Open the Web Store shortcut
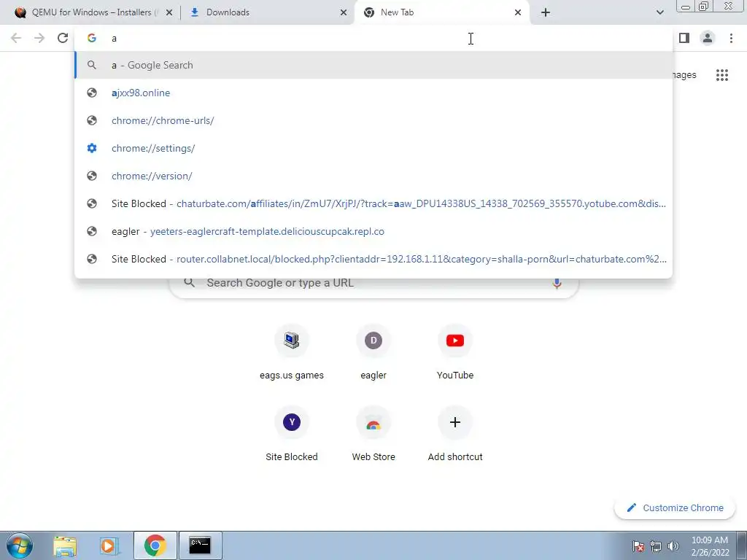This screenshot has width=747, height=560. click(373, 433)
